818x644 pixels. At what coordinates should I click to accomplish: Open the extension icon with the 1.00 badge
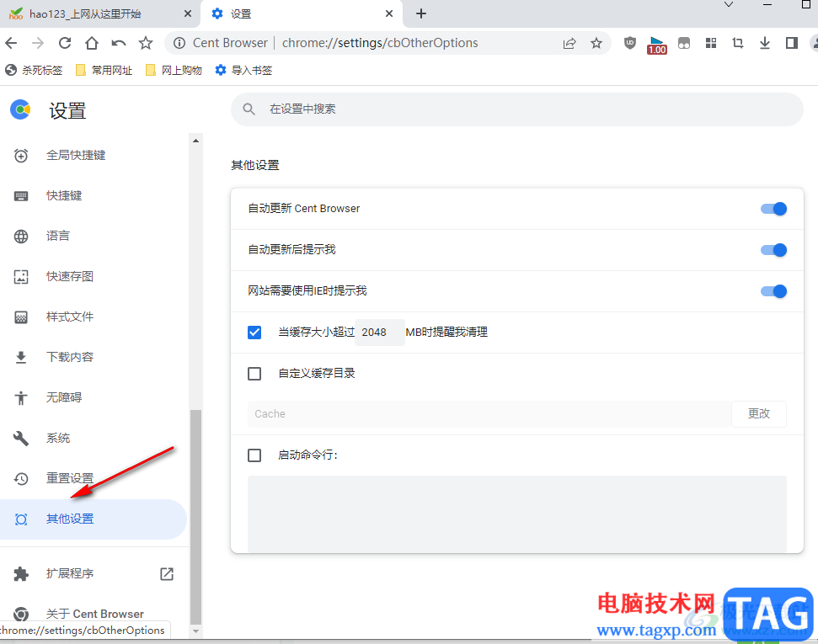click(657, 45)
